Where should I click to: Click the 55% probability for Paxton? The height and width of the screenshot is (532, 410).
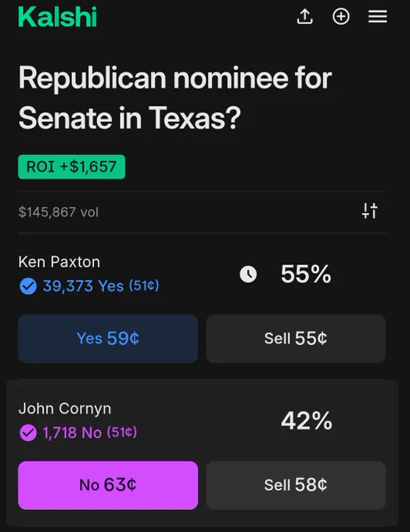click(306, 274)
